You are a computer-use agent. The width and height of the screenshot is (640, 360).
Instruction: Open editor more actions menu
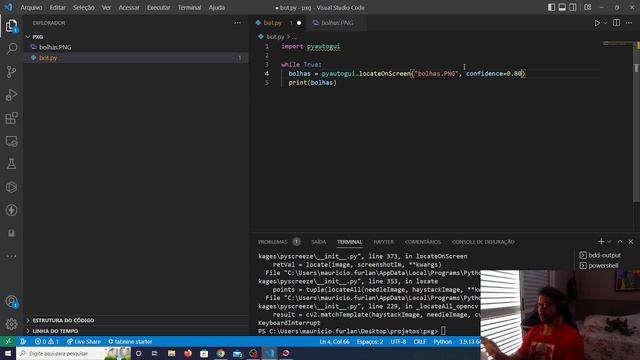[x=629, y=23]
